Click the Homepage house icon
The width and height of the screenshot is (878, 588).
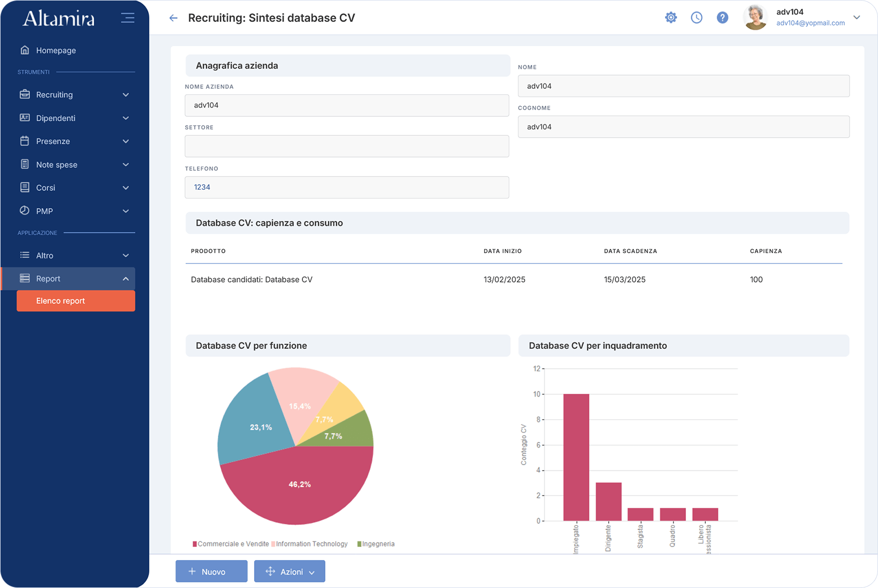pyautogui.click(x=25, y=50)
